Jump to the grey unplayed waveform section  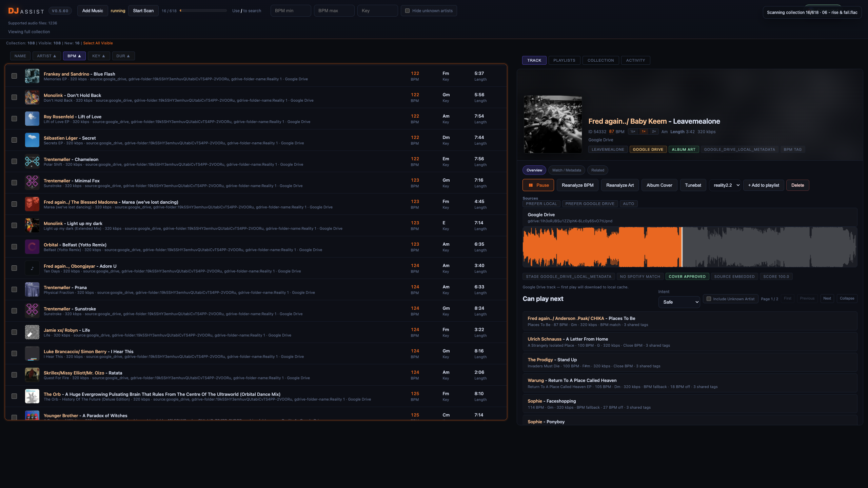click(770, 247)
